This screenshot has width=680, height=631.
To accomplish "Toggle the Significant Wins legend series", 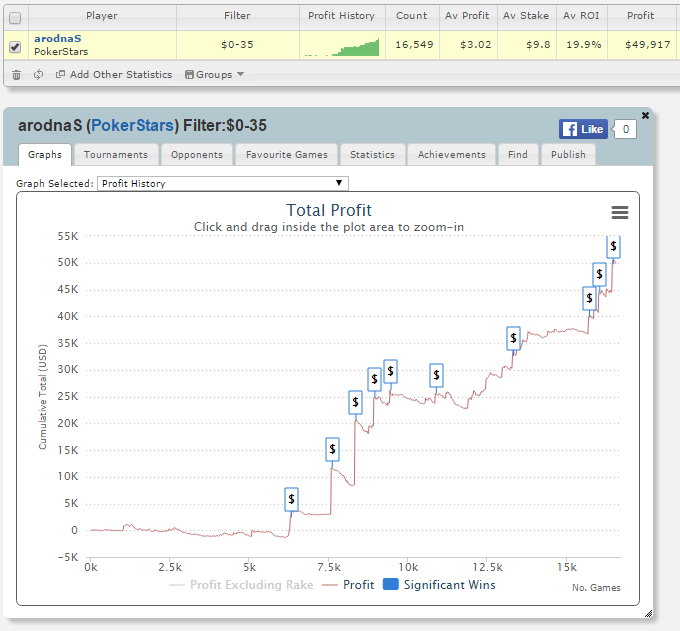I will pyautogui.click(x=439, y=585).
